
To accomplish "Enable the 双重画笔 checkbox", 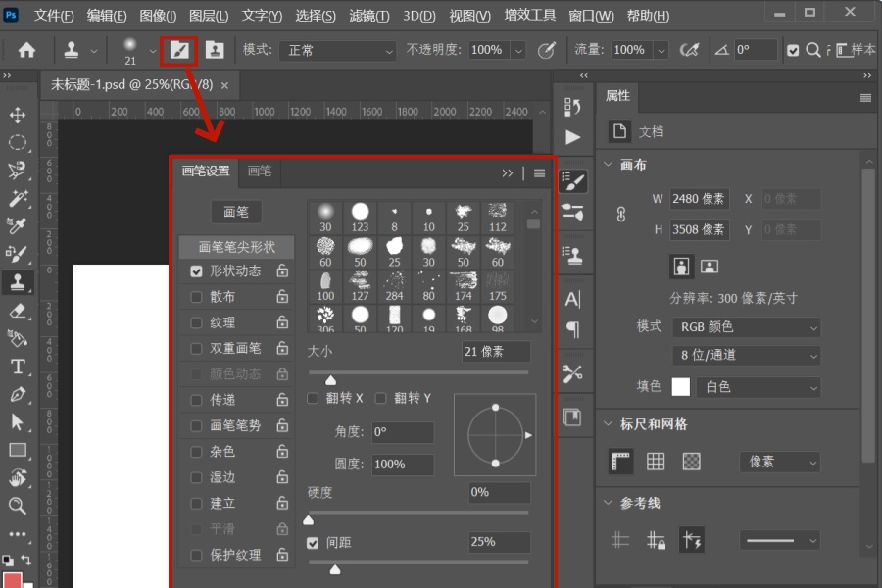I will point(196,348).
